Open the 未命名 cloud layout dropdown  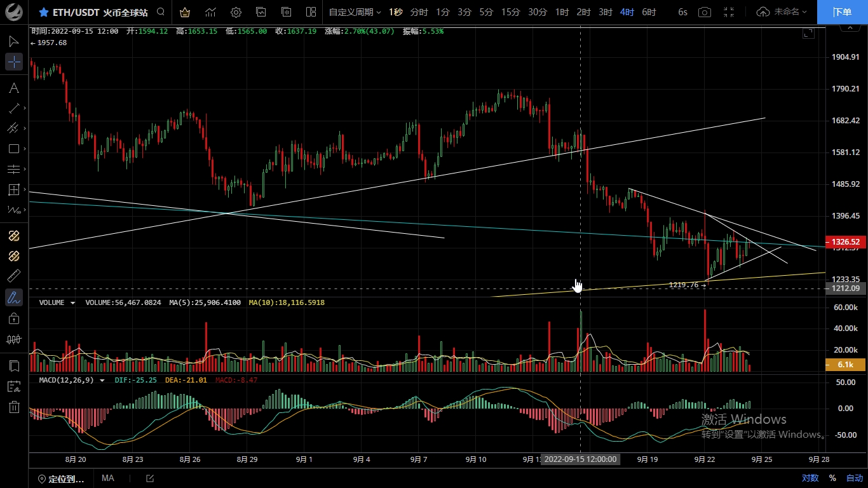click(x=782, y=12)
